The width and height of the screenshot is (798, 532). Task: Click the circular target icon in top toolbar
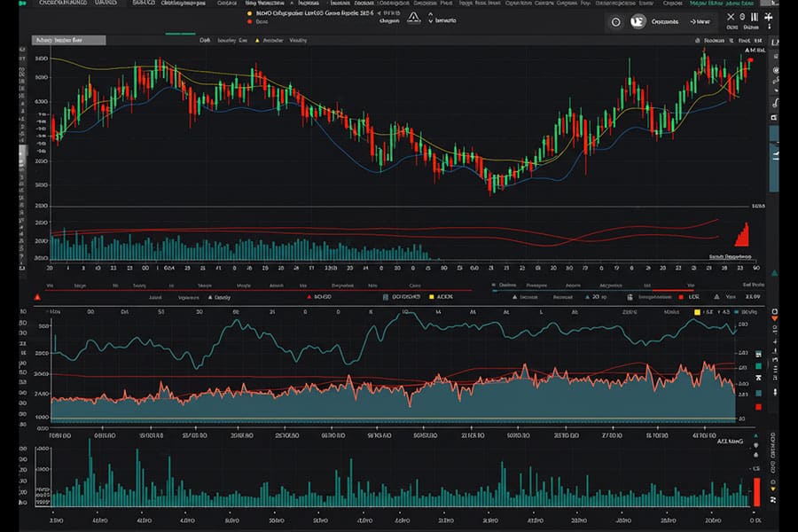point(616,22)
